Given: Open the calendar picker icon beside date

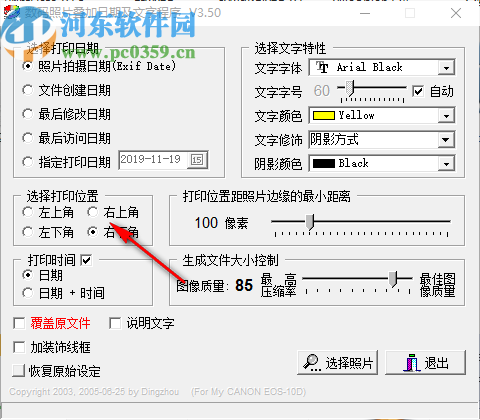Looking at the screenshot, I should pyautogui.click(x=197, y=160).
